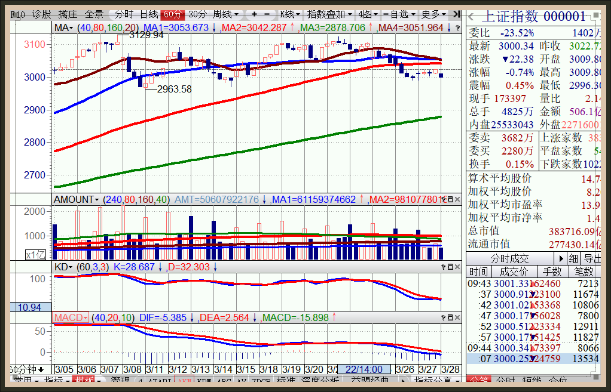
Task: Click the back arrow beside 上证指数 title
Action: tap(471, 17)
